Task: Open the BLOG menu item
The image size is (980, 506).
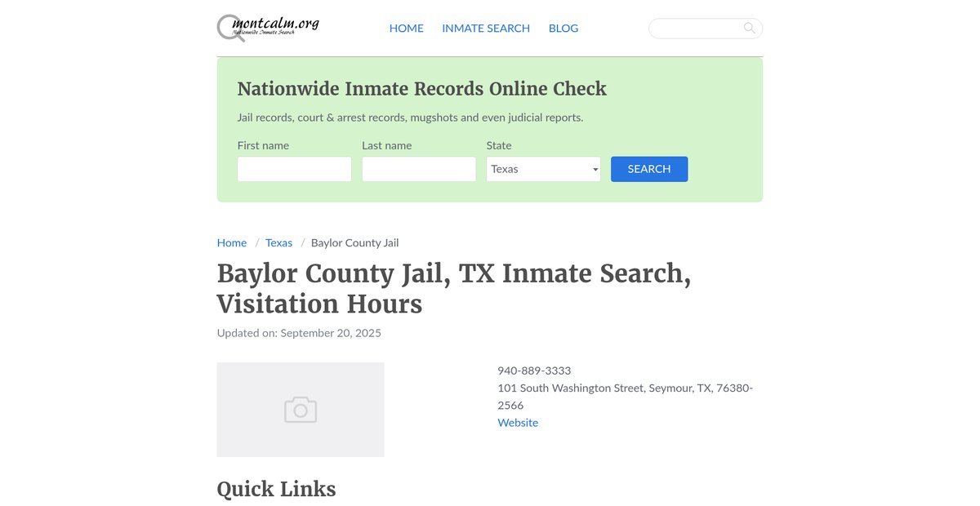Action: pos(563,29)
